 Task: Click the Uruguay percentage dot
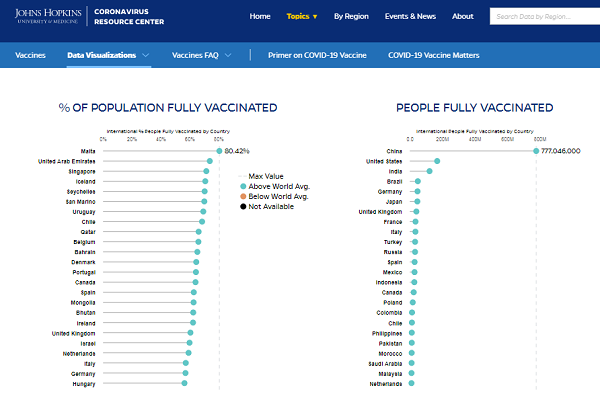point(203,212)
